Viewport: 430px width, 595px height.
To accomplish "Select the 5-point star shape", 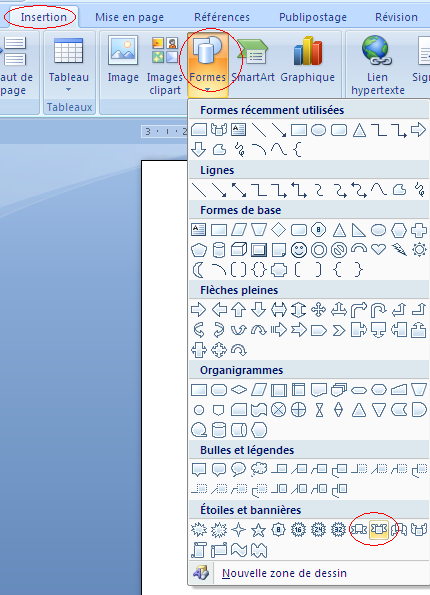I will [258, 529].
